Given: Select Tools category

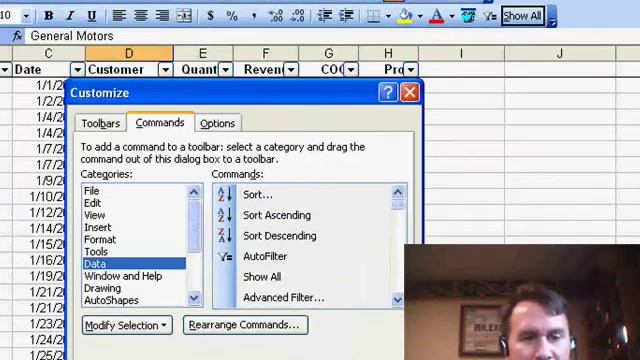Looking at the screenshot, I should 134,252.
